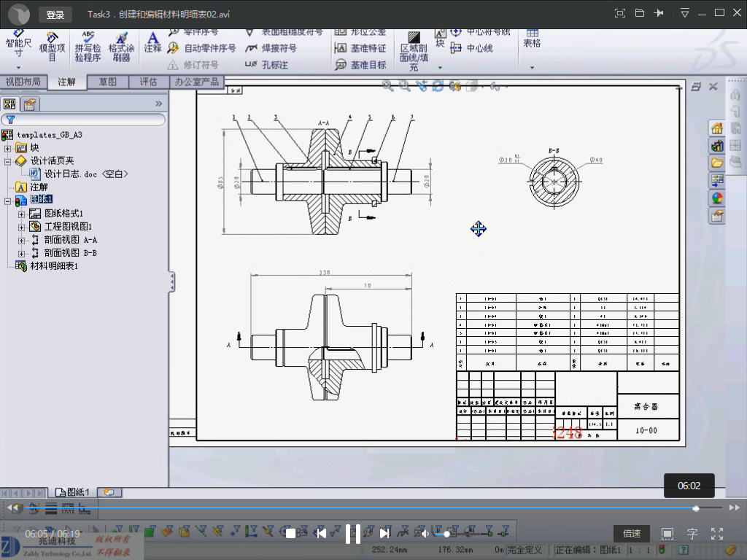Viewport: 747px width, 560px height.
Task: Insert a 基准特征 datum feature
Action: (360, 48)
